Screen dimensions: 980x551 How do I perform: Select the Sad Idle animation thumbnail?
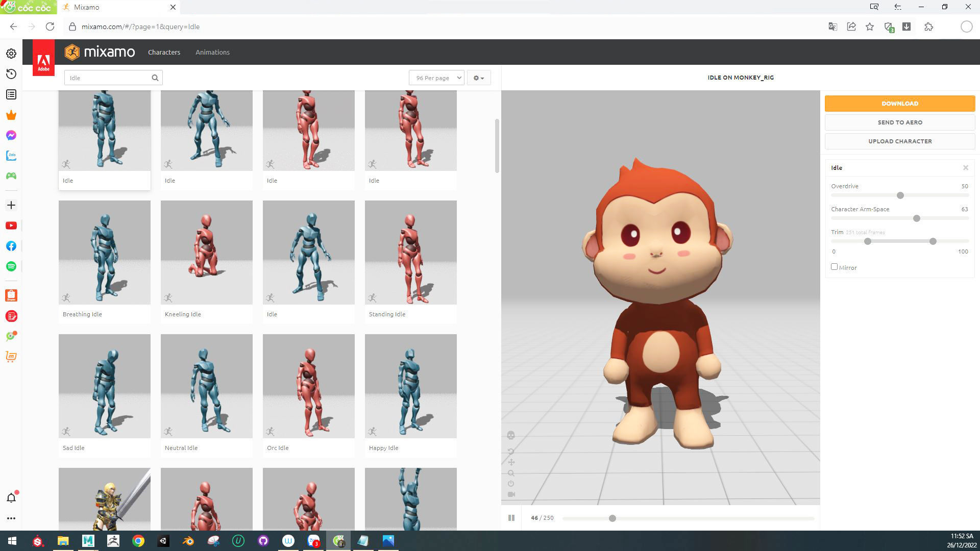105,386
